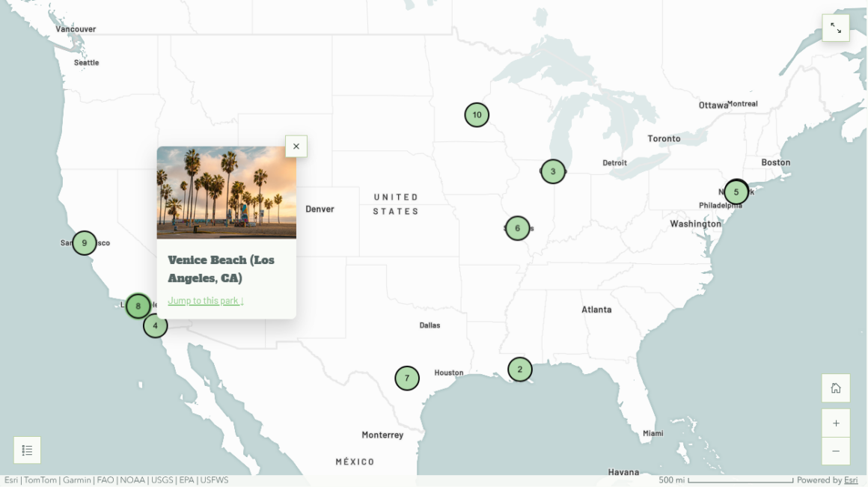Click the Philadelphia city label
The image size is (868, 487).
pos(720,205)
